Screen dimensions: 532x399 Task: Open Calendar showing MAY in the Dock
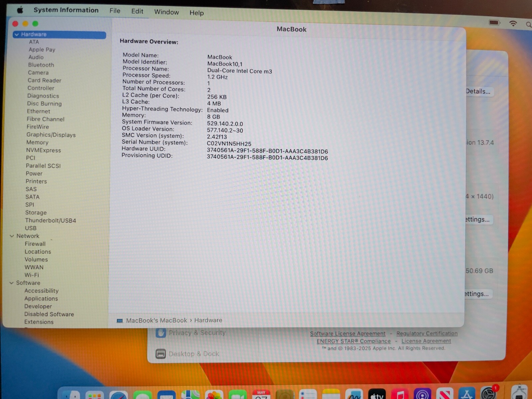click(261, 395)
